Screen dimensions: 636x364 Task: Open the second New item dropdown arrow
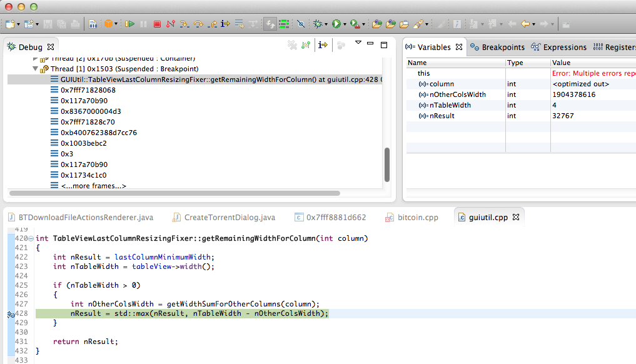pos(38,24)
